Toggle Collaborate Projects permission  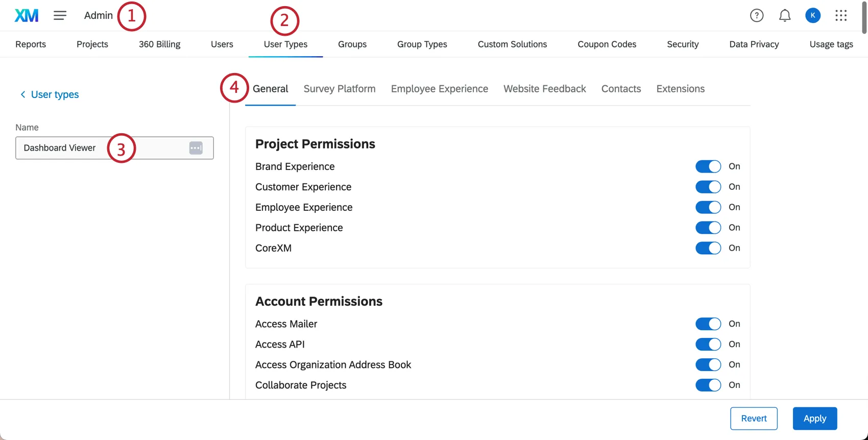point(708,385)
